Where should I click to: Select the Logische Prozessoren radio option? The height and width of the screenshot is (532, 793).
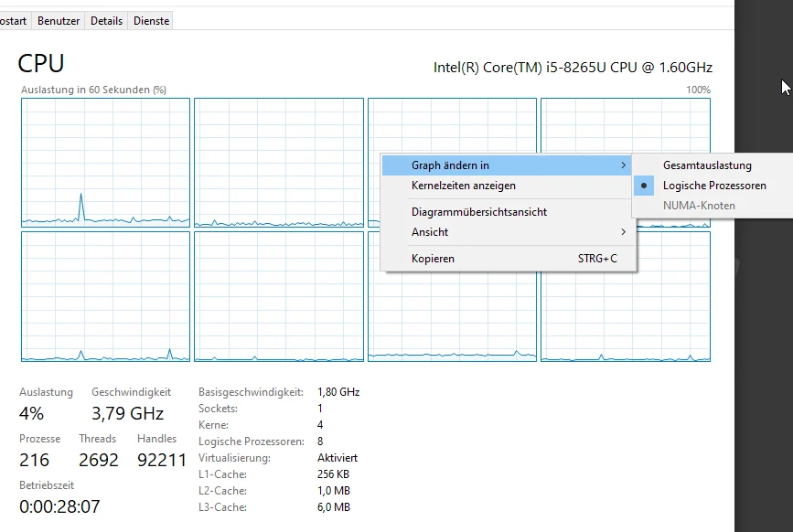(713, 186)
